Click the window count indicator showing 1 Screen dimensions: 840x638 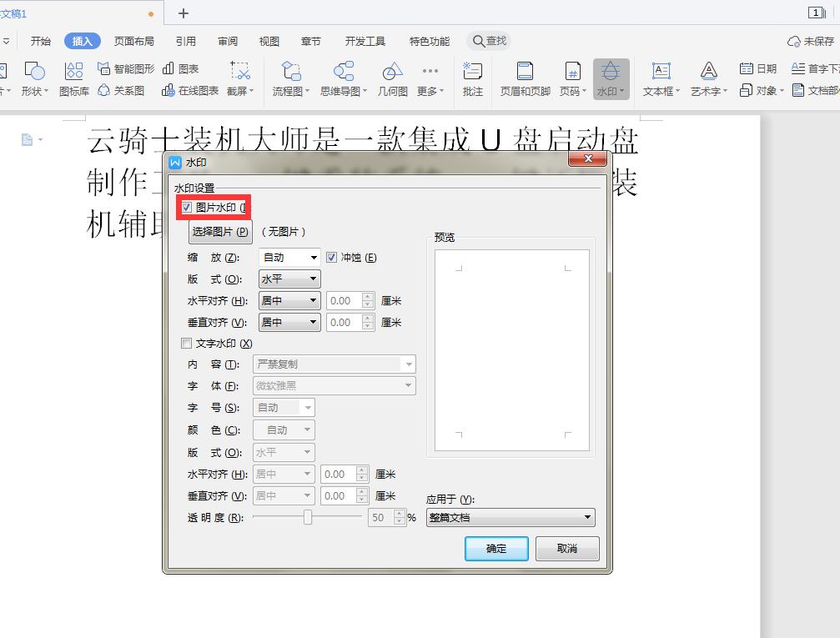[817, 13]
